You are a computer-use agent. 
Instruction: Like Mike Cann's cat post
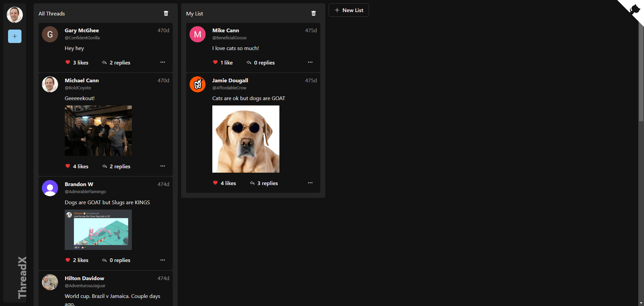(x=215, y=62)
